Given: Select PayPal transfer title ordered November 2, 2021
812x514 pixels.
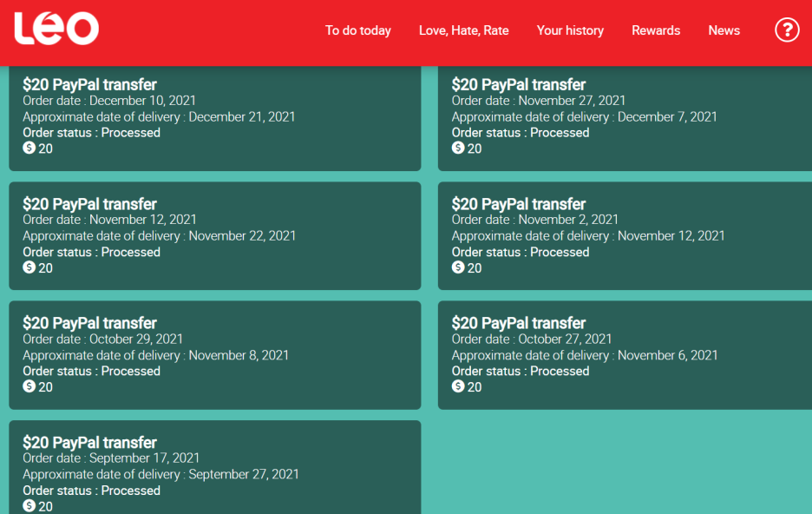Looking at the screenshot, I should [519, 204].
